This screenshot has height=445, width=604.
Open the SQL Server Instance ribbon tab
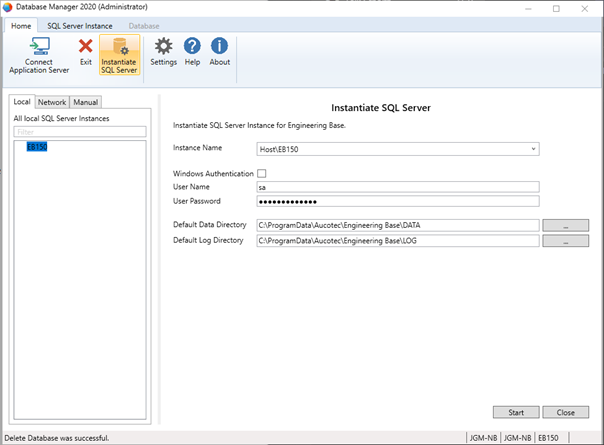pyautogui.click(x=80, y=26)
